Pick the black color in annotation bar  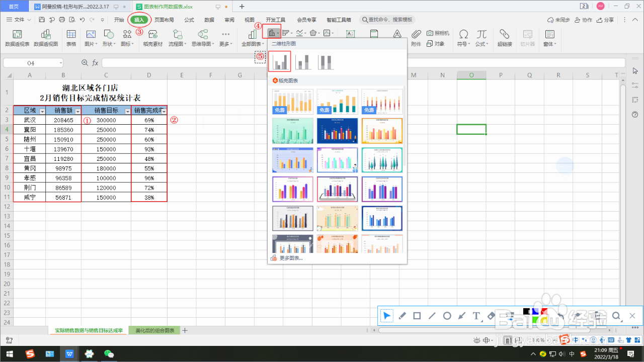coord(527,312)
